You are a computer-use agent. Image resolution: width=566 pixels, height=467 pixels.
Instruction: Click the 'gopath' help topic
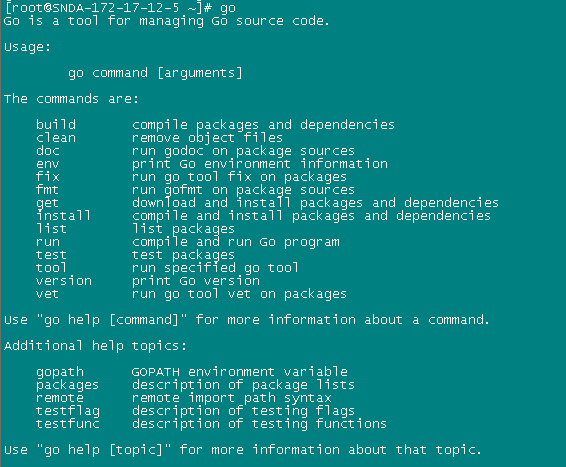point(60,372)
